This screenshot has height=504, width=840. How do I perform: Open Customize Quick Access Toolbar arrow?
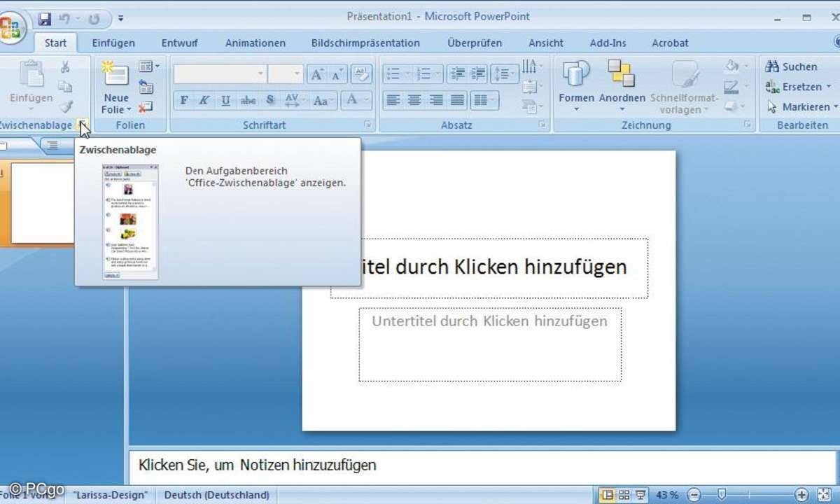click(x=121, y=18)
